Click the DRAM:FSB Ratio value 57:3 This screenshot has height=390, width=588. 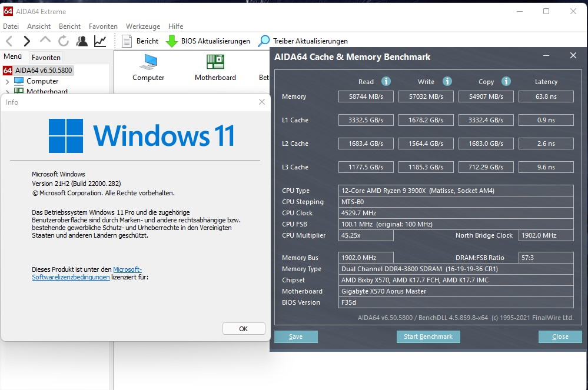546,258
